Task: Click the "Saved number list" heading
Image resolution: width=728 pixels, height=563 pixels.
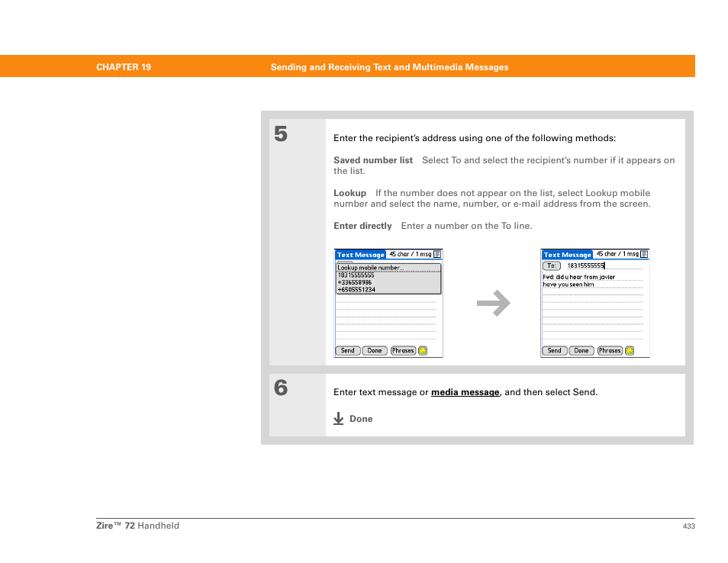Action: pos(373,160)
